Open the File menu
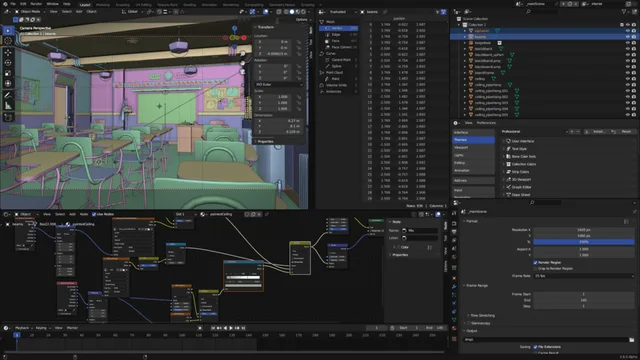The image size is (640, 360). pyautogui.click(x=13, y=4)
